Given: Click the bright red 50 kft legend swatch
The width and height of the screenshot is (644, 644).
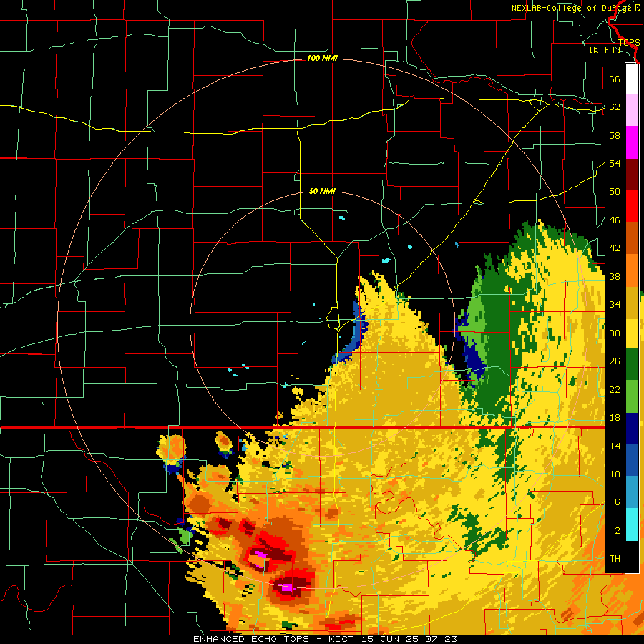Looking at the screenshot, I should [632, 206].
